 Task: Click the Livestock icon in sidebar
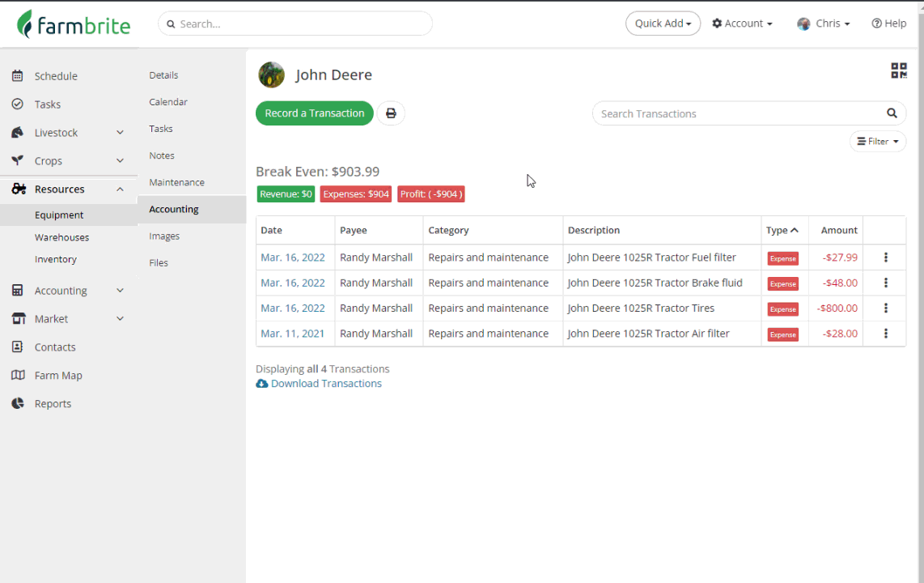pyautogui.click(x=18, y=132)
